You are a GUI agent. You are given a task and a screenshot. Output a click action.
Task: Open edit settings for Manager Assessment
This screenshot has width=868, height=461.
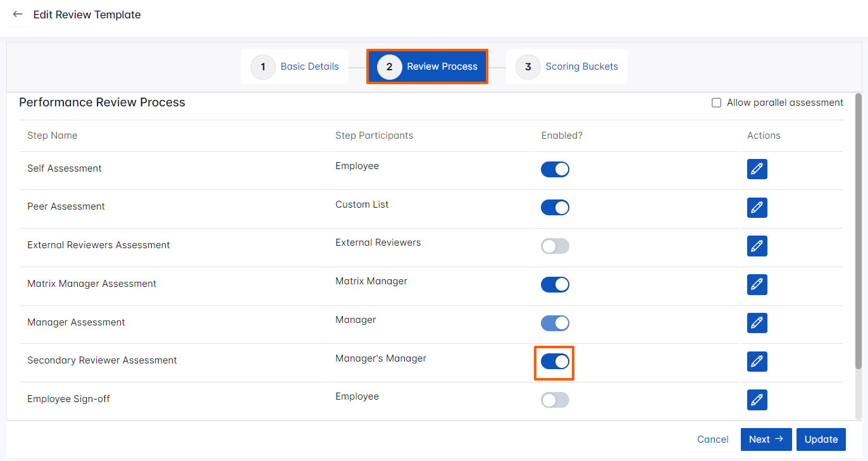(x=757, y=323)
